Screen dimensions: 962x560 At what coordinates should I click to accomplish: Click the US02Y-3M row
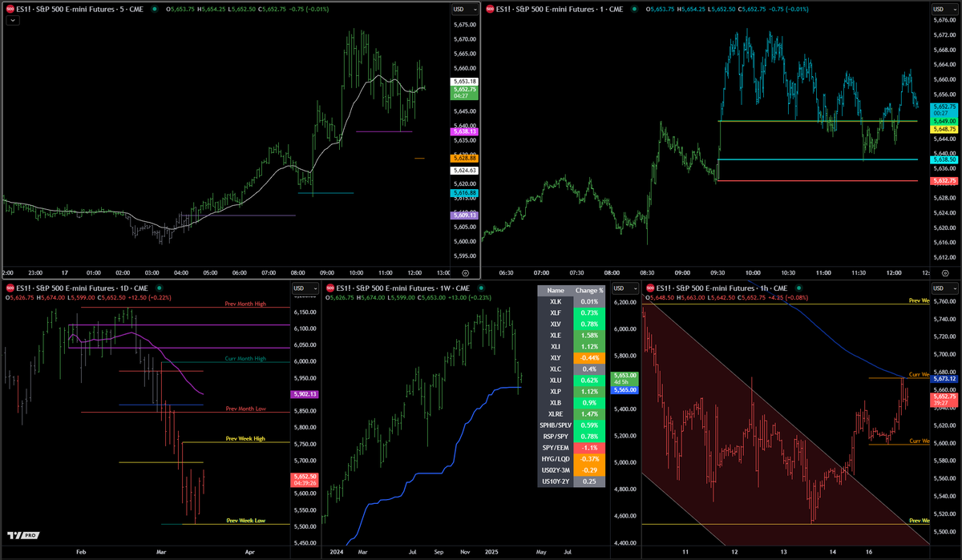point(571,469)
